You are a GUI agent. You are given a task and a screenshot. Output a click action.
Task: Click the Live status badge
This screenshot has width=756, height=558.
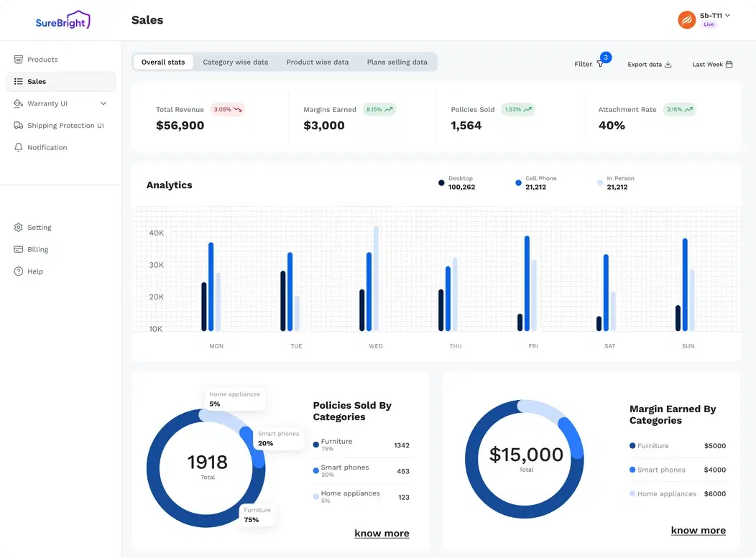point(709,24)
